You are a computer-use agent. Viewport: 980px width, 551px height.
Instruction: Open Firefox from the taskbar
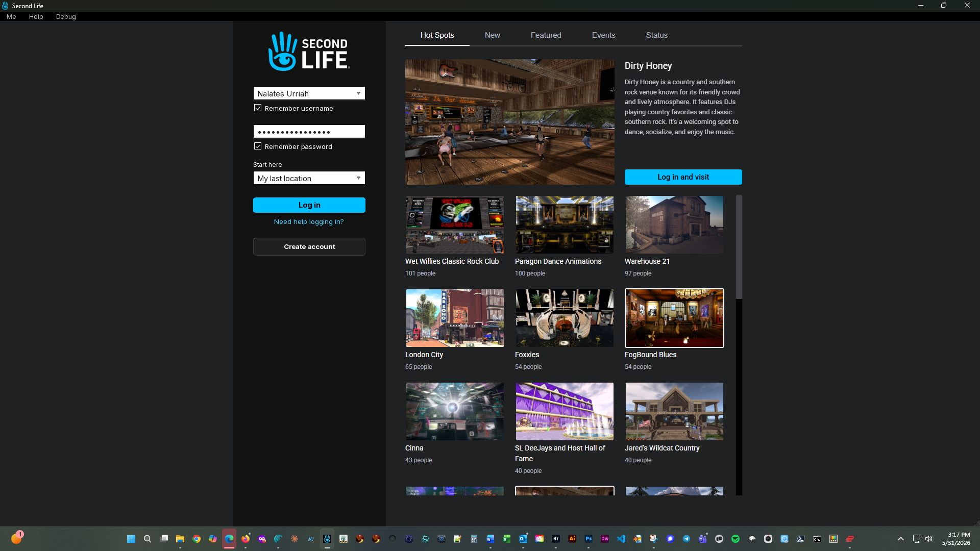tap(246, 539)
